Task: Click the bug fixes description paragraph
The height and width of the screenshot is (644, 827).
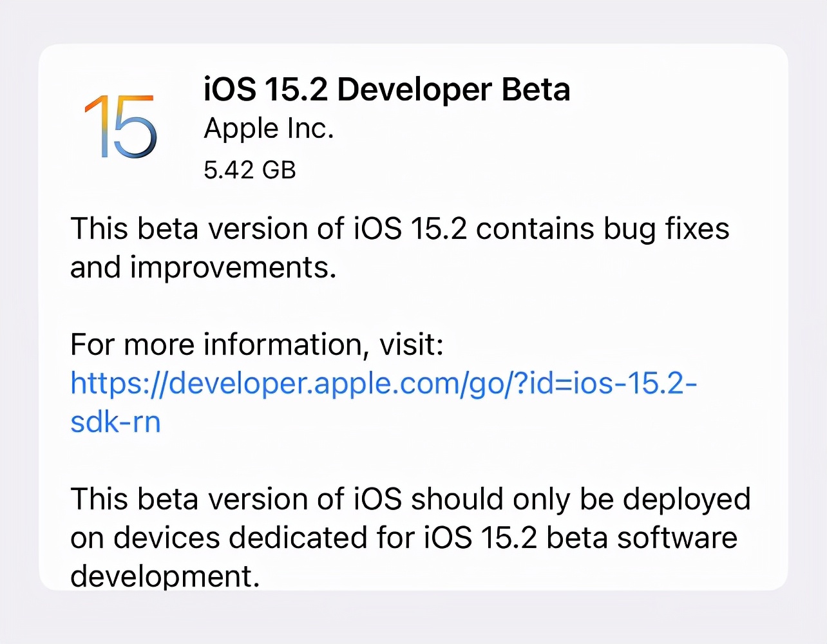Action: click(x=399, y=247)
